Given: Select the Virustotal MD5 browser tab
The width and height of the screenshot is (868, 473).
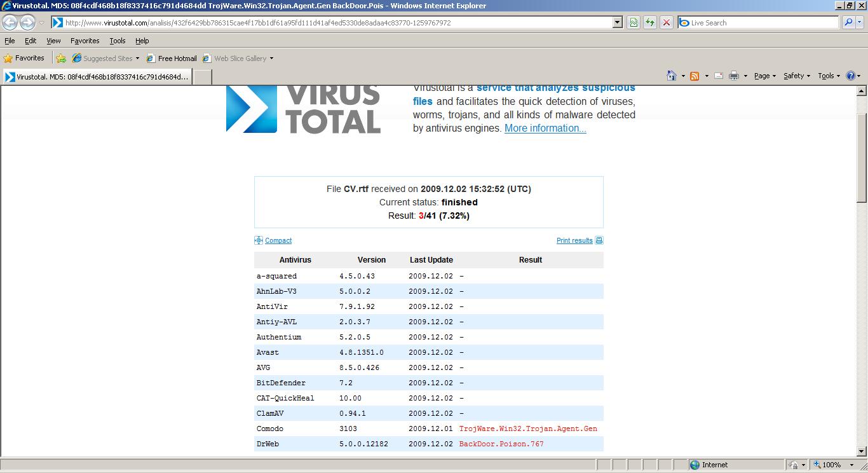Looking at the screenshot, I should pyautogui.click(x=97, y=77).
